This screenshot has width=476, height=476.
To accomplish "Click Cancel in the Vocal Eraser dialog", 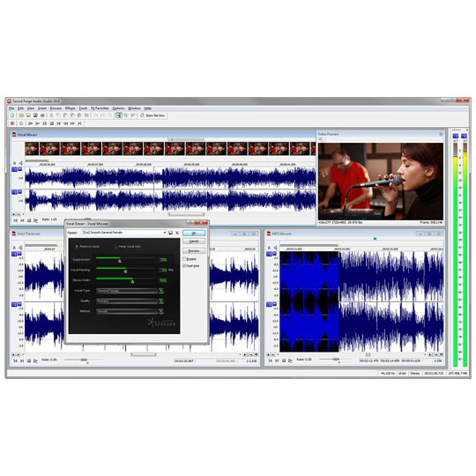I will (x=194, y=242).
